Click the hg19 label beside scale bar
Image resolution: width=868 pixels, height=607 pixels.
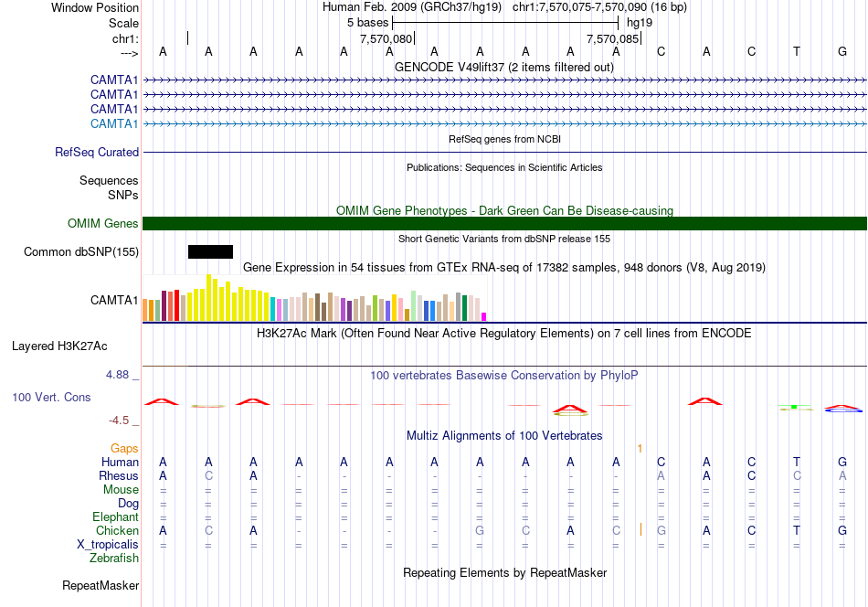click(640, 23)
